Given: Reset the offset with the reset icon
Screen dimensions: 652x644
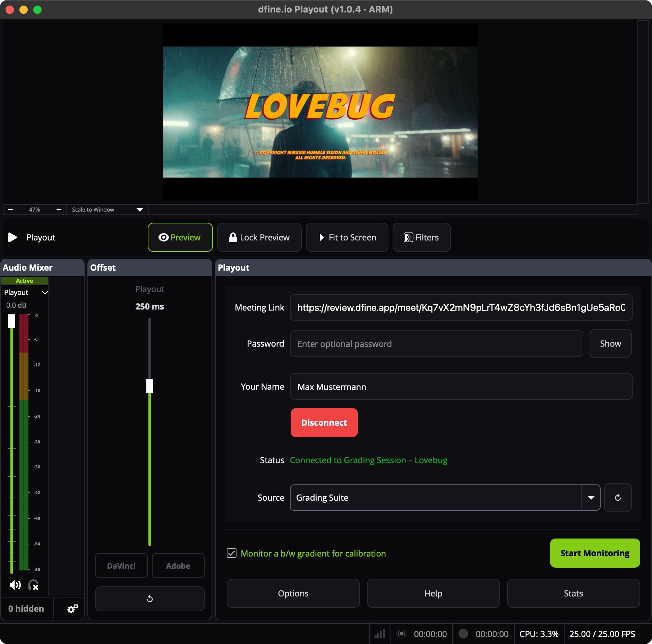Looking at the screenshot, I should [150, 599].
